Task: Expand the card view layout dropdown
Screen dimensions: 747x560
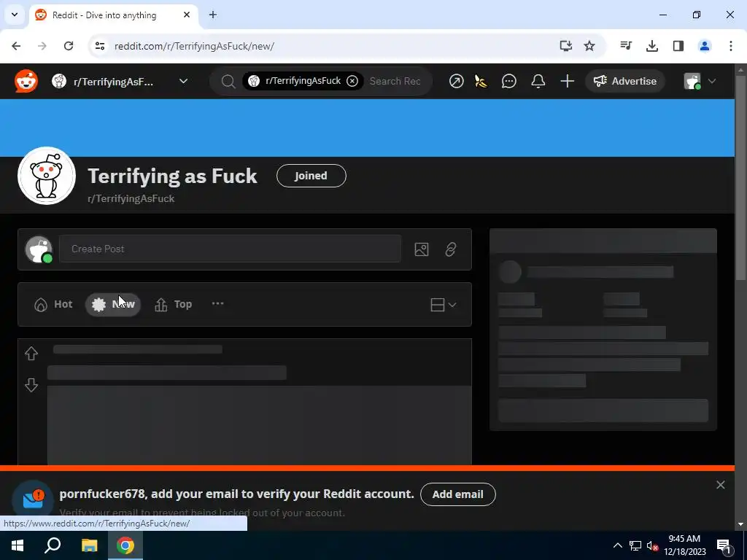Action: 443,305
